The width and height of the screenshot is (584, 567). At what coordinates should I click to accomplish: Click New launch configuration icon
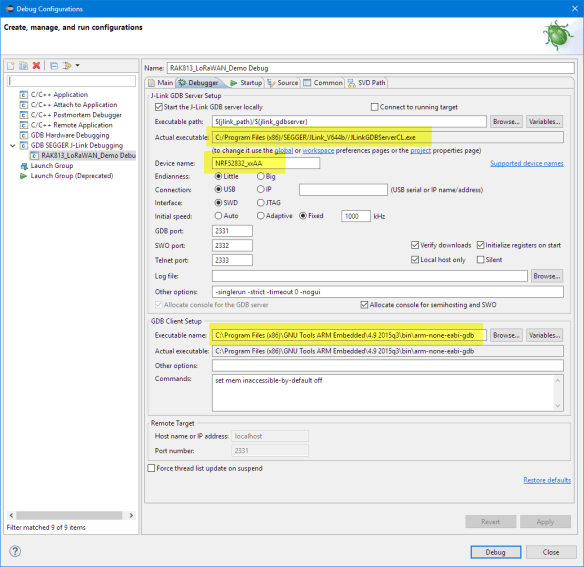(11, 66)
